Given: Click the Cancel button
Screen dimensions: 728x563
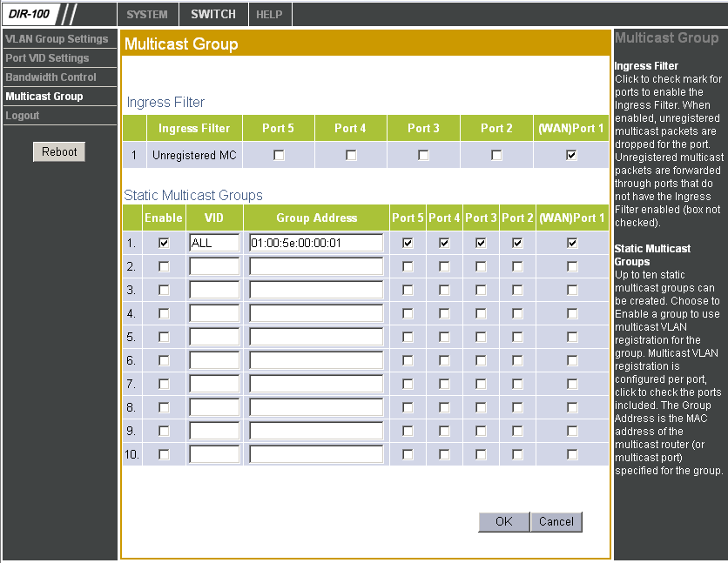Looking at the screenshot, I should pyautogui.click(x=556, y=522).
